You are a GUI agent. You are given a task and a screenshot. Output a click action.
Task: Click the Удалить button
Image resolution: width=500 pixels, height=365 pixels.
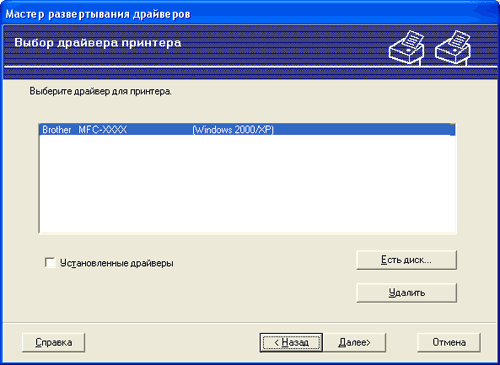[406, 293]
